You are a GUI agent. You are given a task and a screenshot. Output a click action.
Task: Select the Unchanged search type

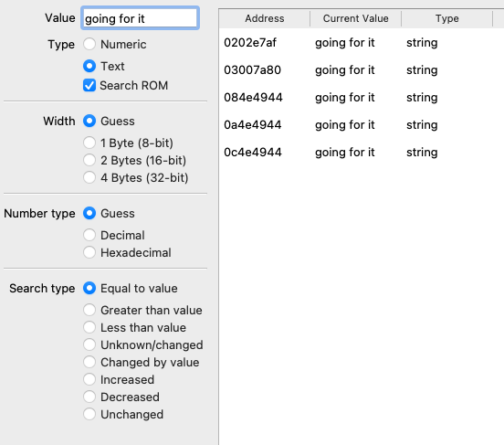click(89, 414)
